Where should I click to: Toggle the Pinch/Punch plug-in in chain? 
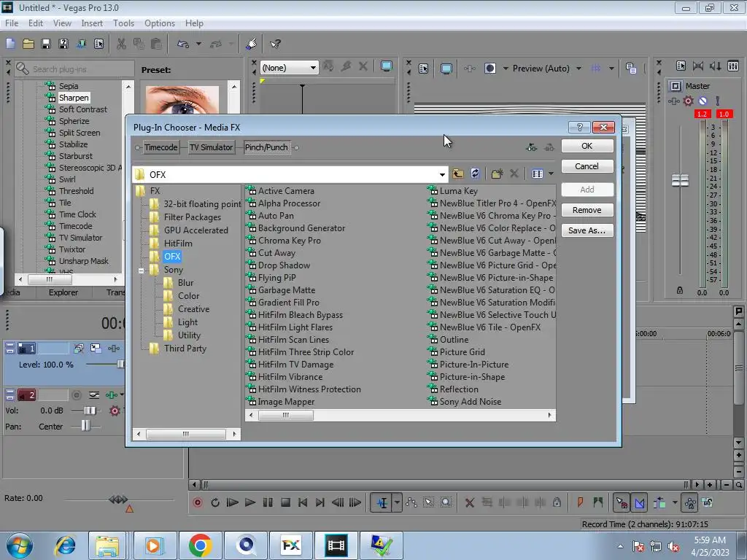point(266,147)
